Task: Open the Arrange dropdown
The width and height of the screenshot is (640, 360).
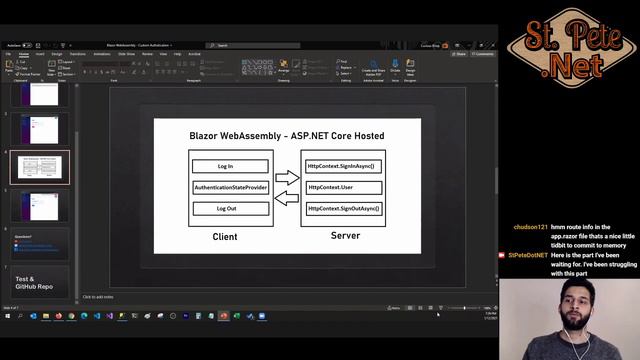Action: tap(283, 67)
